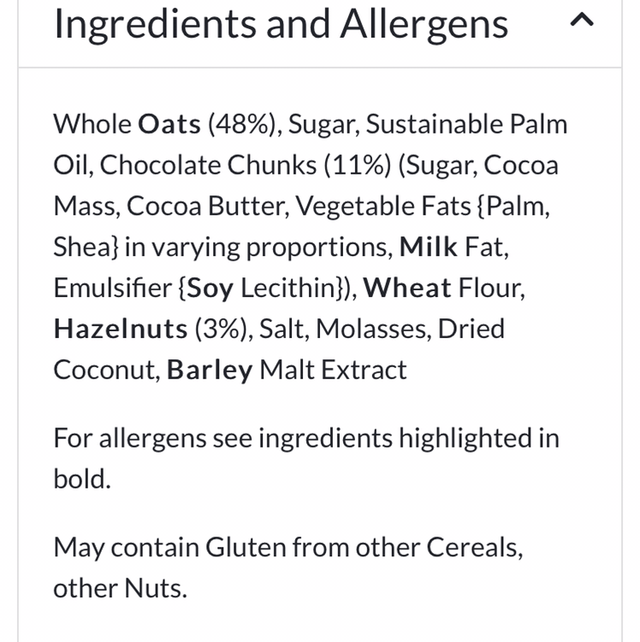
Task: Click the bold word Barley
Action: coord(209,370)
